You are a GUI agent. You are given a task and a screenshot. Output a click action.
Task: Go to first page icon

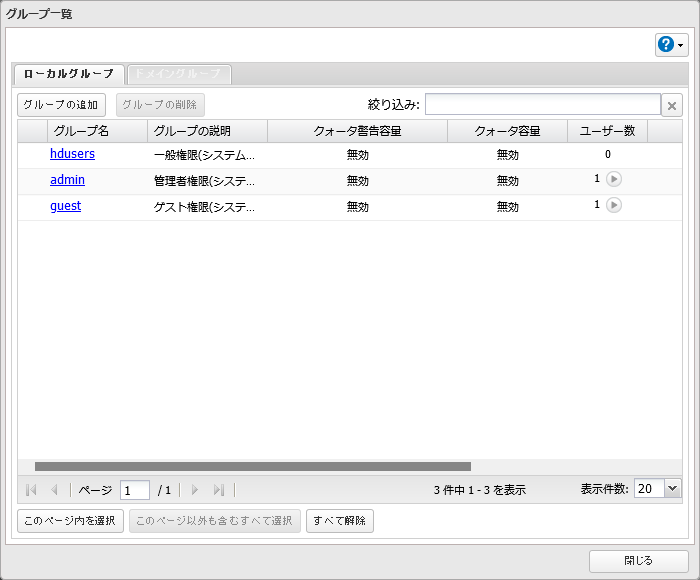31,490
